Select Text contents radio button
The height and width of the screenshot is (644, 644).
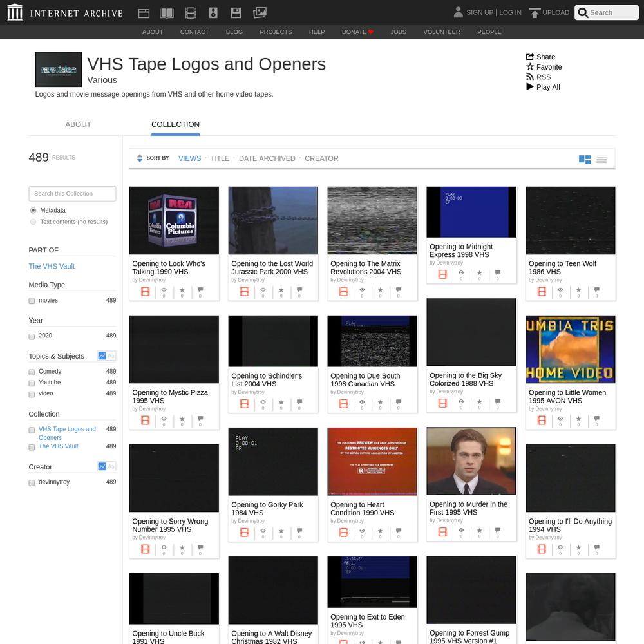point(33,222)
